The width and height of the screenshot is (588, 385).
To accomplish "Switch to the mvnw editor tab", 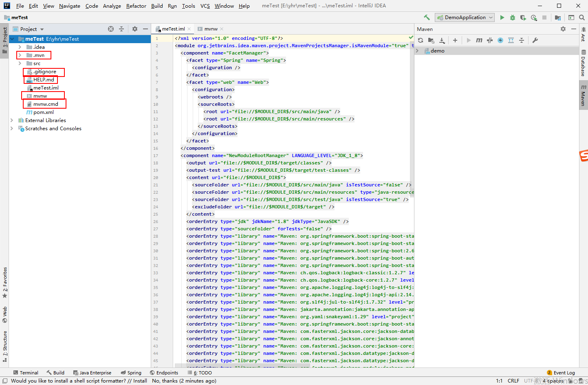I will pyautogui.click(x=211, y=29).
